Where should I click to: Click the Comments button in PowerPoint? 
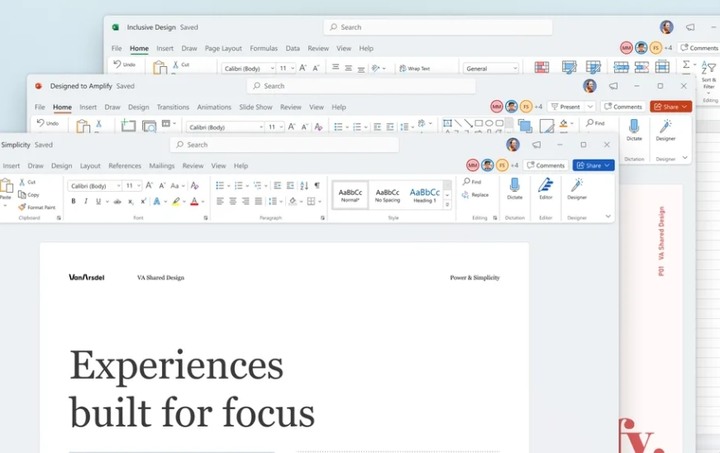pos(623,106)
